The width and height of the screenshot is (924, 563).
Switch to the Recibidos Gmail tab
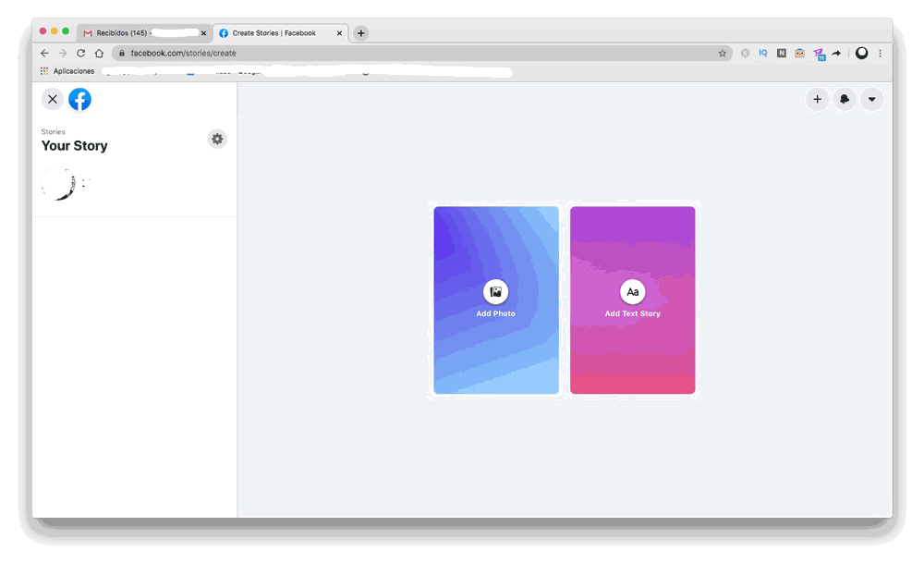point(144,33)
